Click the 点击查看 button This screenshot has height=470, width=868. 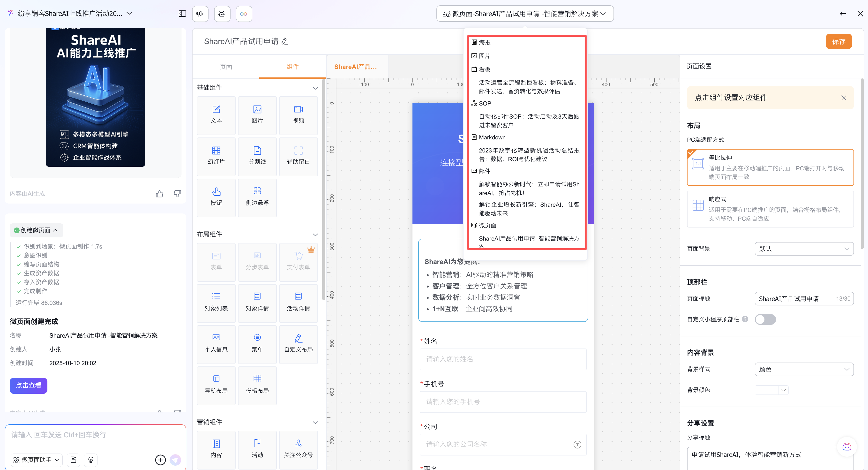pos(29,385)
